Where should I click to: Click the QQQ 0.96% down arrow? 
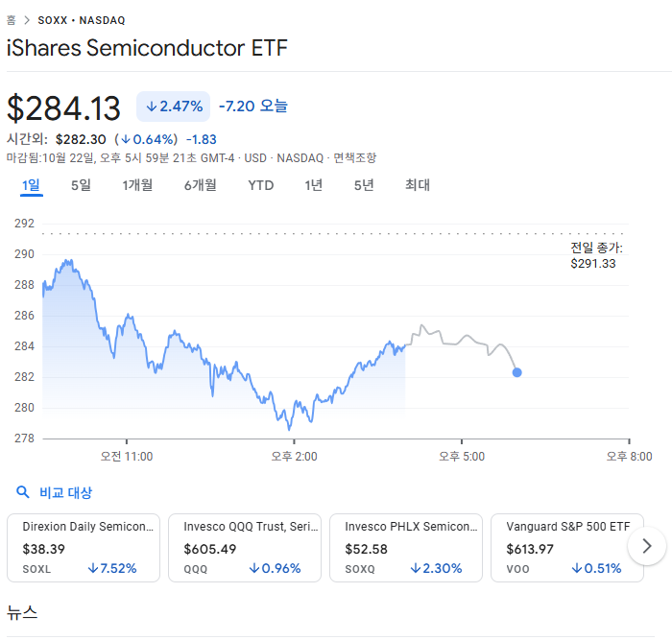pyautogui.click(x=254, y=568)
